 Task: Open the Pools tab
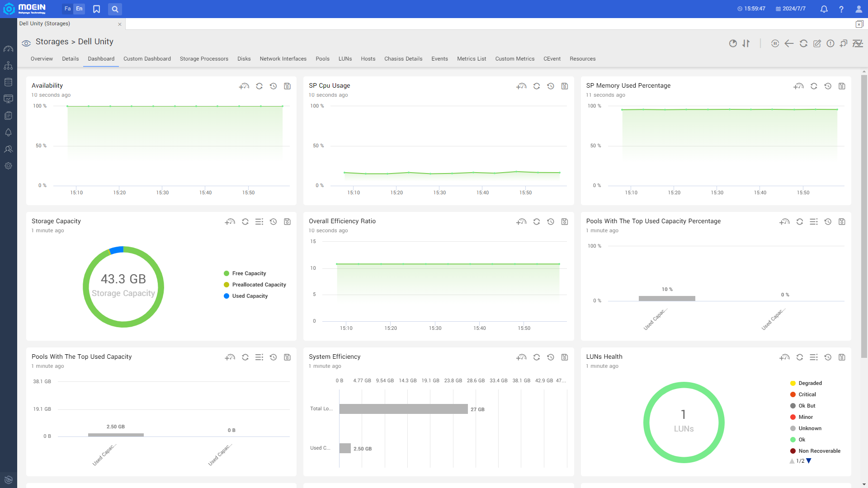coord(322,59)
